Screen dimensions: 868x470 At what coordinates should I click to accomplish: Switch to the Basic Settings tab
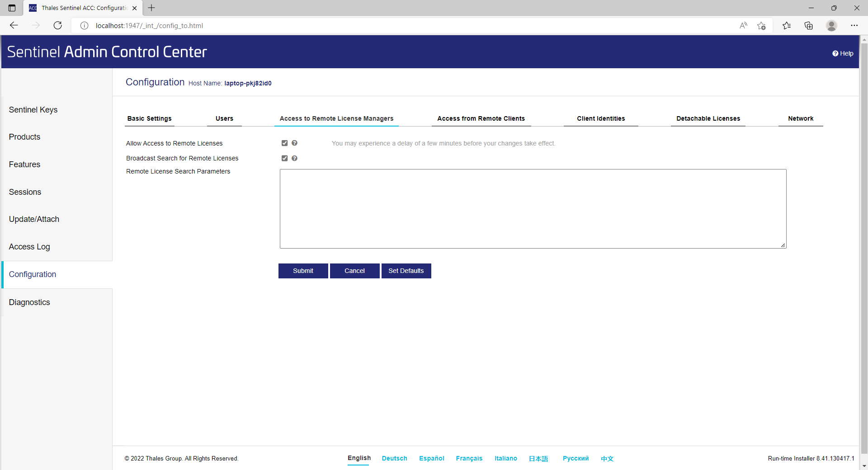(x=149, y=118)
